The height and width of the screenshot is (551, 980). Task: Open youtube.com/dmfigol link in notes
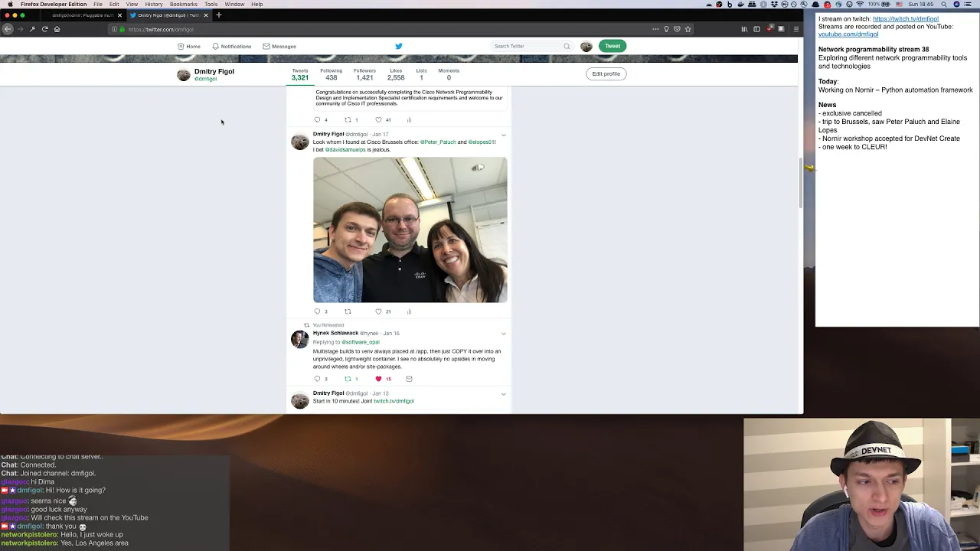click(848, 34)
